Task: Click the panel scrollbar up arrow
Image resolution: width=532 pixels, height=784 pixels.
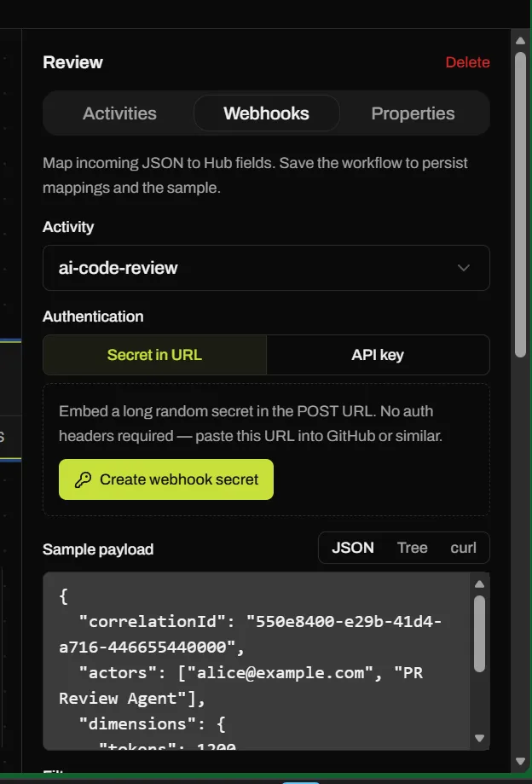Action: pos(520,40)
